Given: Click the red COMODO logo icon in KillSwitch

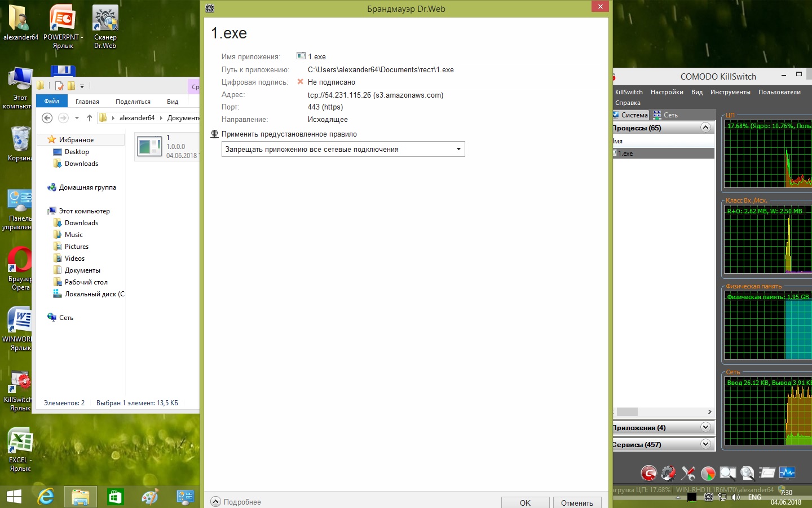Looking at the screenshot, I should (x=649, y=473).
